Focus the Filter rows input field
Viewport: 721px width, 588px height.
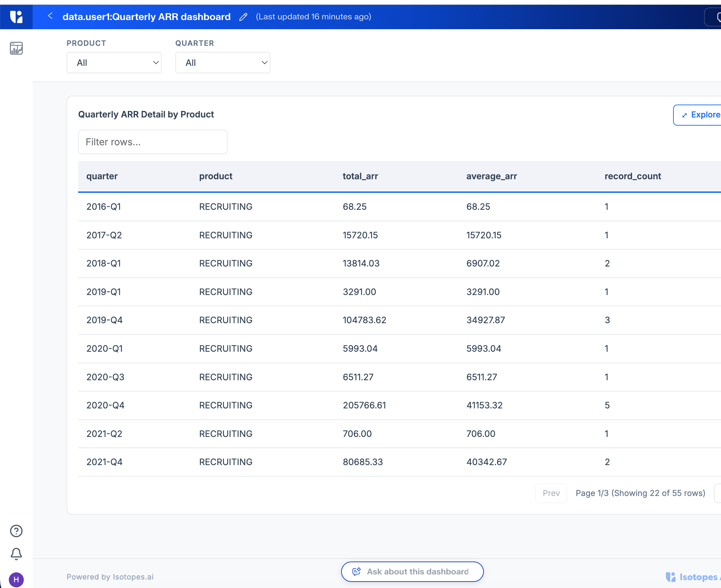pyautogui.click(x=153, y=142)
